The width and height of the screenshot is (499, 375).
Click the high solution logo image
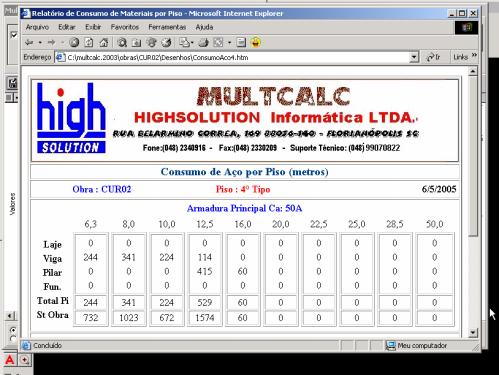[x=71, y=118]
